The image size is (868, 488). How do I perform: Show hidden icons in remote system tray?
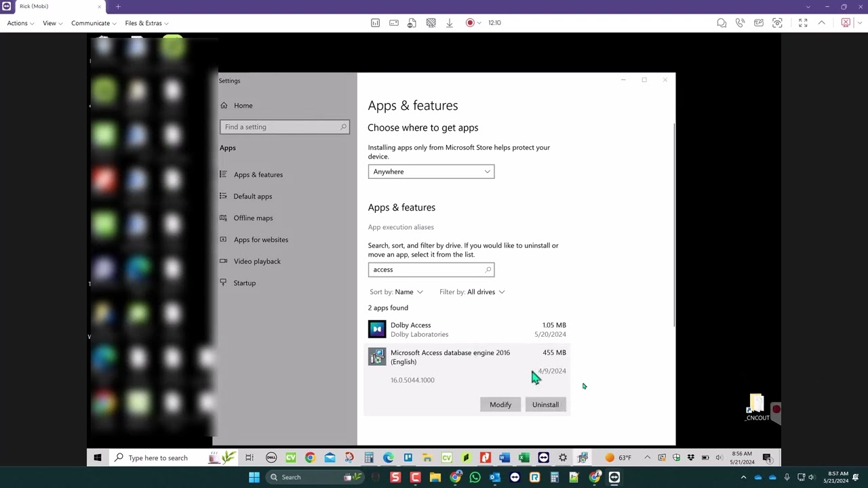pos(648,458)
